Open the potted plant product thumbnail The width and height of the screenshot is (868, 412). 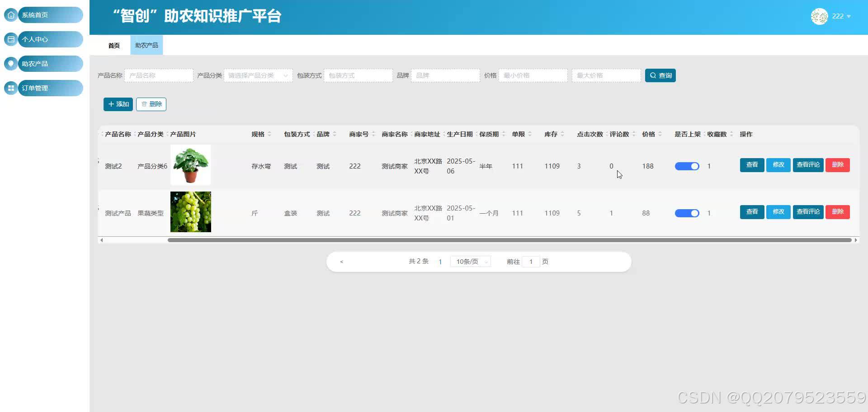(190, 165)
